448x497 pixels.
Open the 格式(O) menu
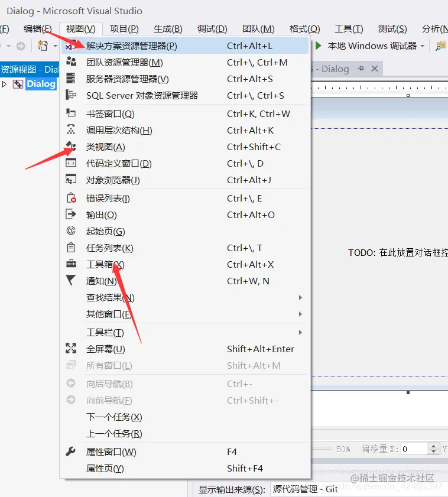coord(304,29)
